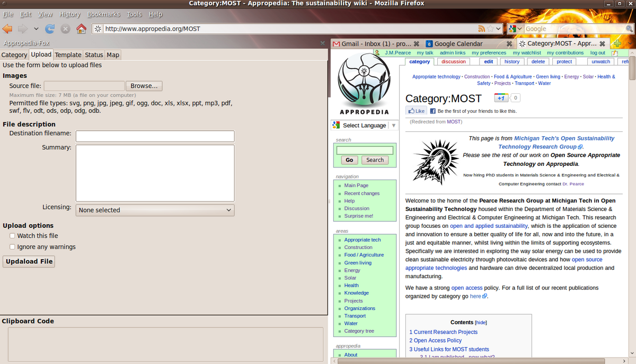This screenshot has height=364, width=636.
Task: Go back with the browser back arrow
Action: (x=7, y=29)
